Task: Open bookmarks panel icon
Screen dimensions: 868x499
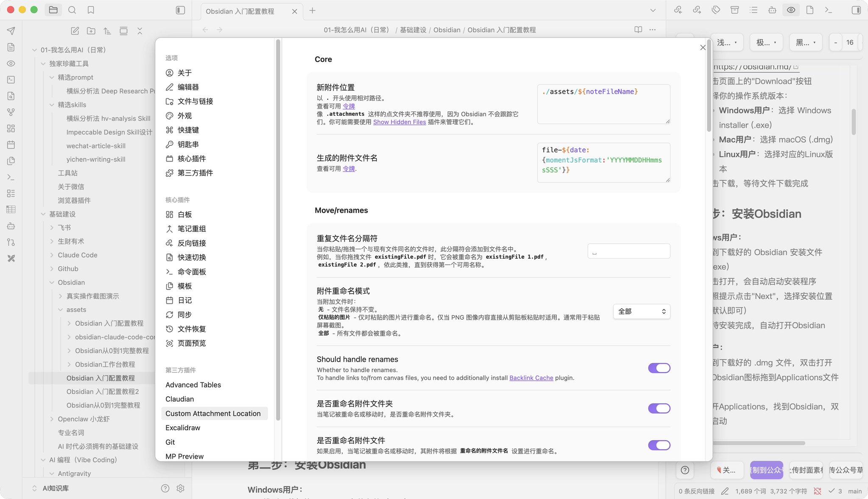Action: coord(91,10)
